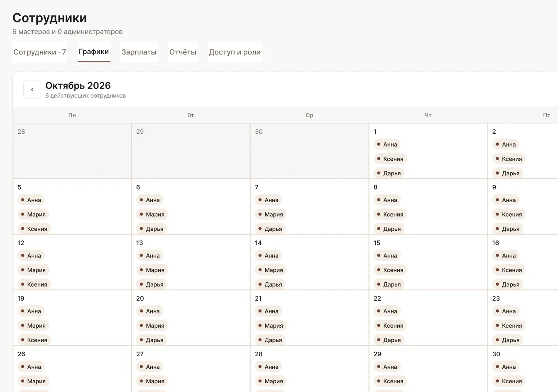The height and width of the screenshot is (392, 558).
Task: Select Ксения chip on October 1
Action: [390, 159]
